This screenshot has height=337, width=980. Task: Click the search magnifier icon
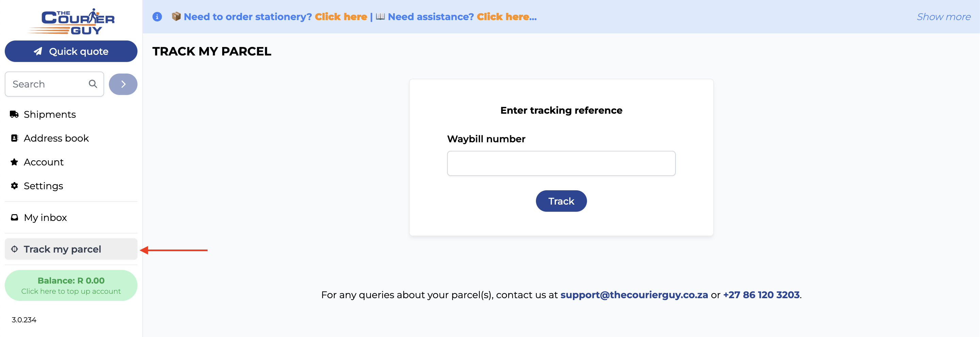coord(93,84)
